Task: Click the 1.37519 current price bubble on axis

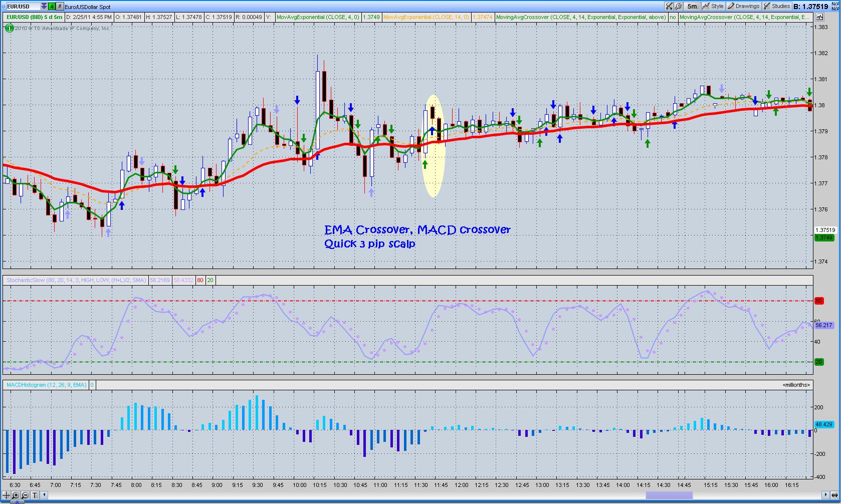Action: tap(825, 230)
